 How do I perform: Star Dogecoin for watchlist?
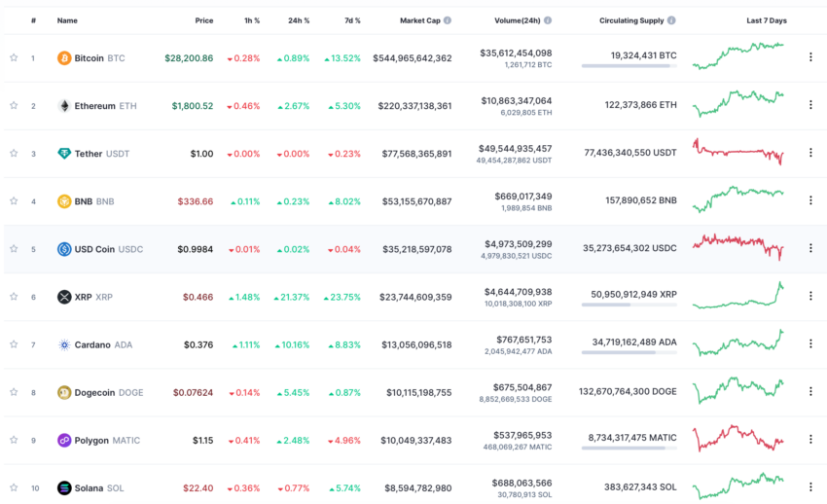tap(14, 392)
